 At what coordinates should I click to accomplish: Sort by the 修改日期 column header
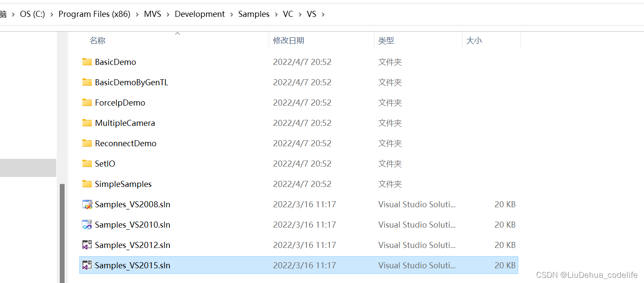click(289, 41)
